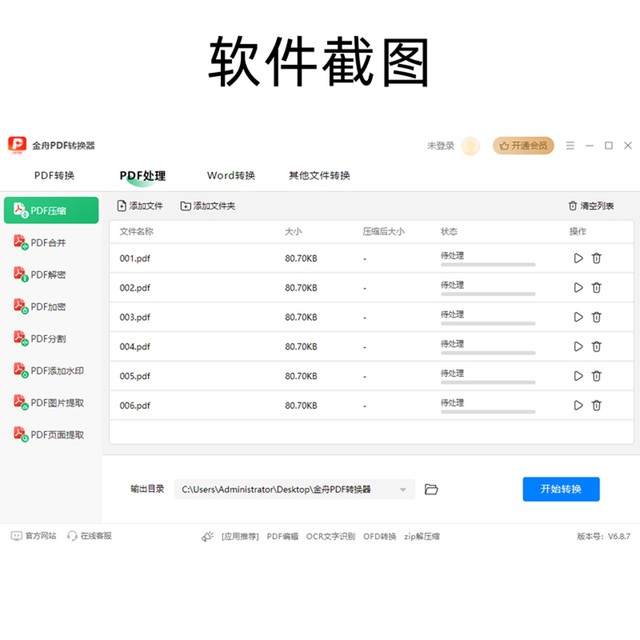The height and width of the screenshot is (640, 640).
Task: Click the file name 002.pdf
Action: 135,288
